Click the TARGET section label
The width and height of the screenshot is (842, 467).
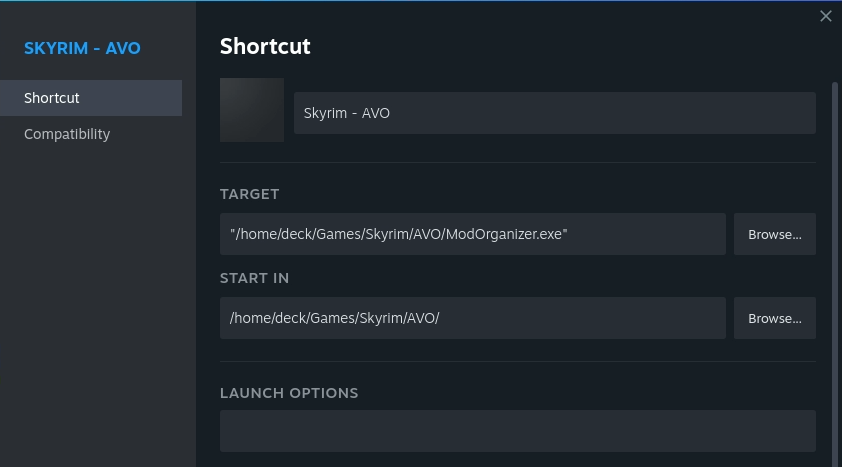(249, 194)
